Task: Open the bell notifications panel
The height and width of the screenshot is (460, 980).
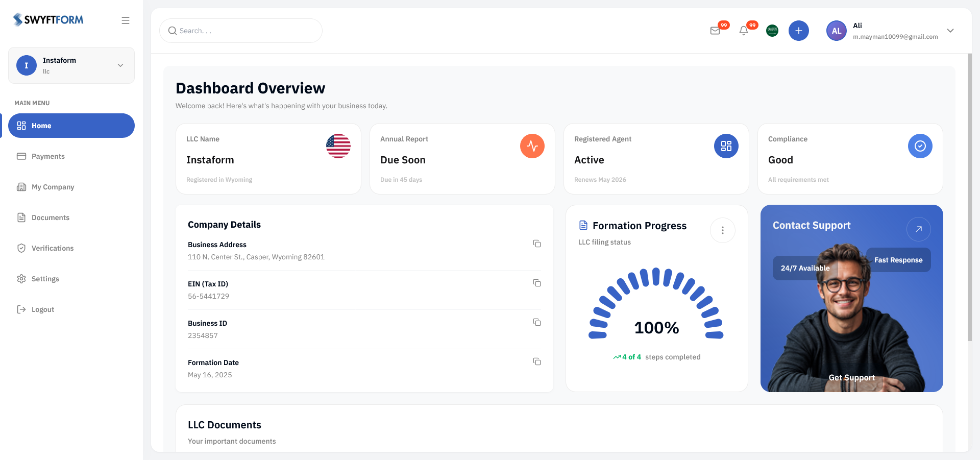Action: click(x=743, y=31)
